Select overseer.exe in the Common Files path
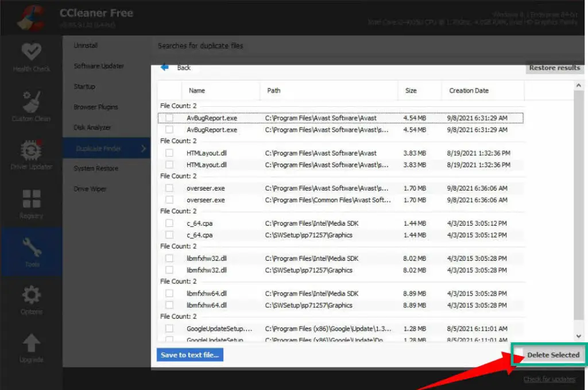 pos(169,200)
